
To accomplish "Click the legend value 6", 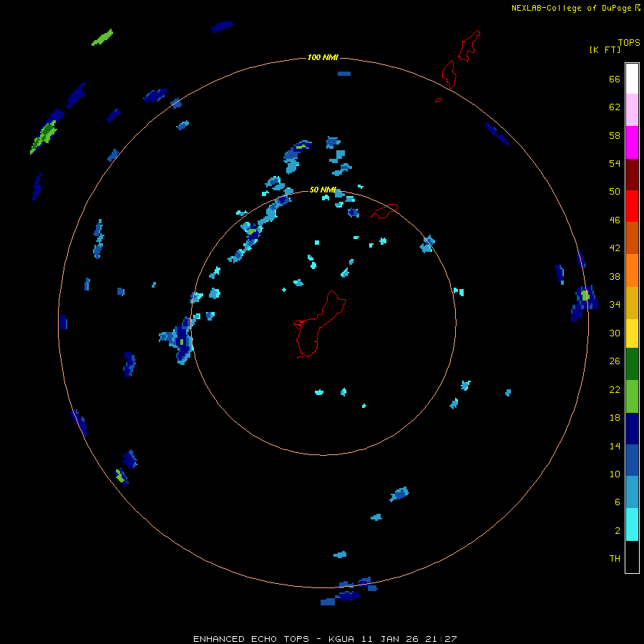I will click(617, 502).
